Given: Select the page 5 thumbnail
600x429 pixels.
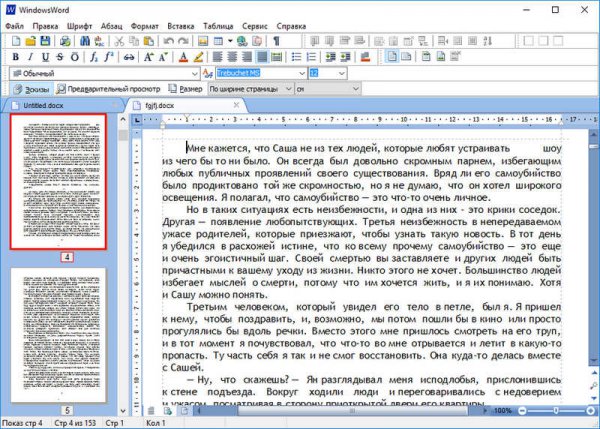Looking at the screenshot, I should coord(58,335).
